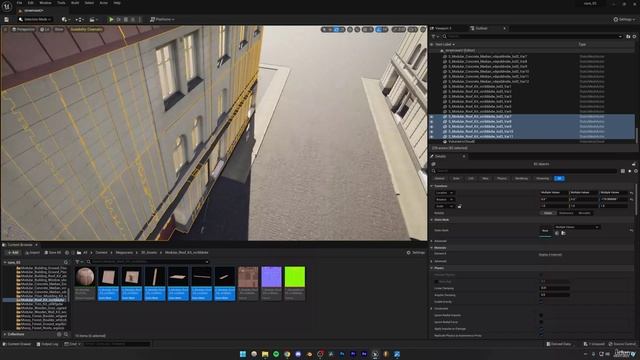Open the Window menu
This screenshot has width=640, height=360.
pos(45,3)
